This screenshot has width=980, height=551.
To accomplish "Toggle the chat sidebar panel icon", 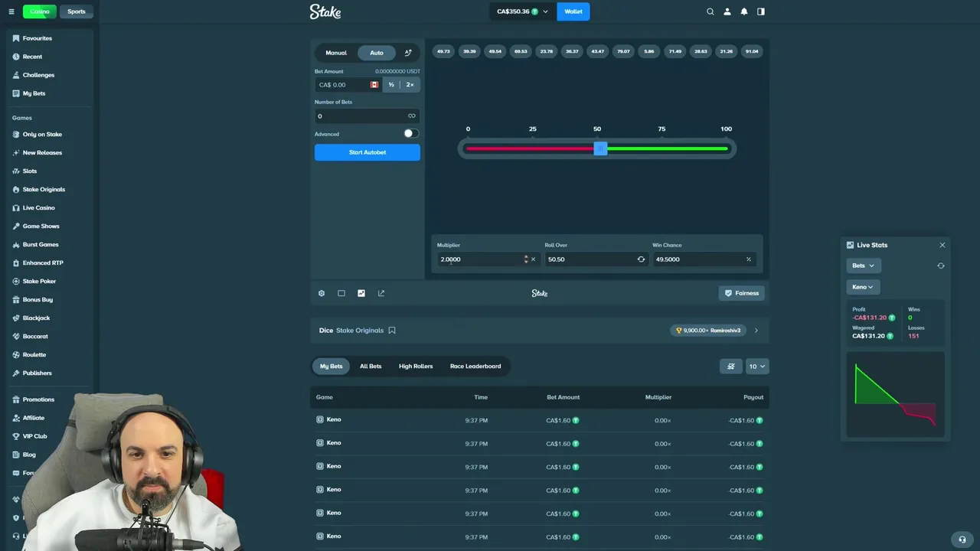I will pos(761,11).
